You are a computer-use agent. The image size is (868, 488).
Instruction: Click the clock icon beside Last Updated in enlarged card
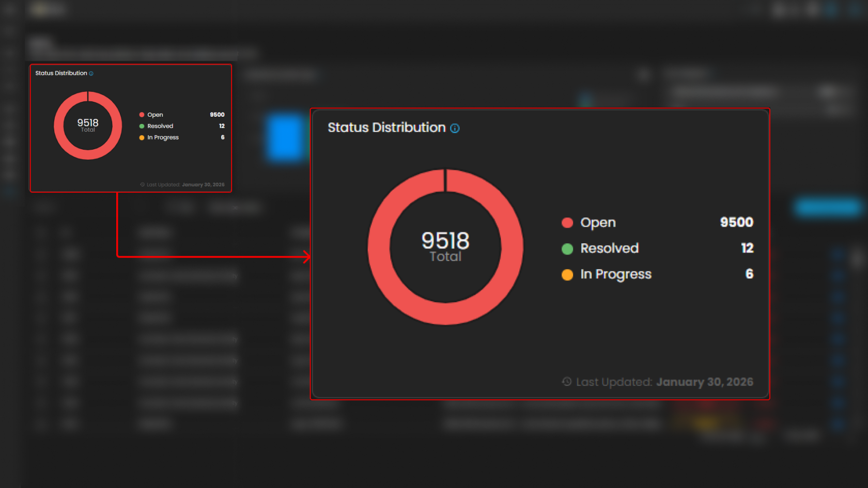click(567, 382)
